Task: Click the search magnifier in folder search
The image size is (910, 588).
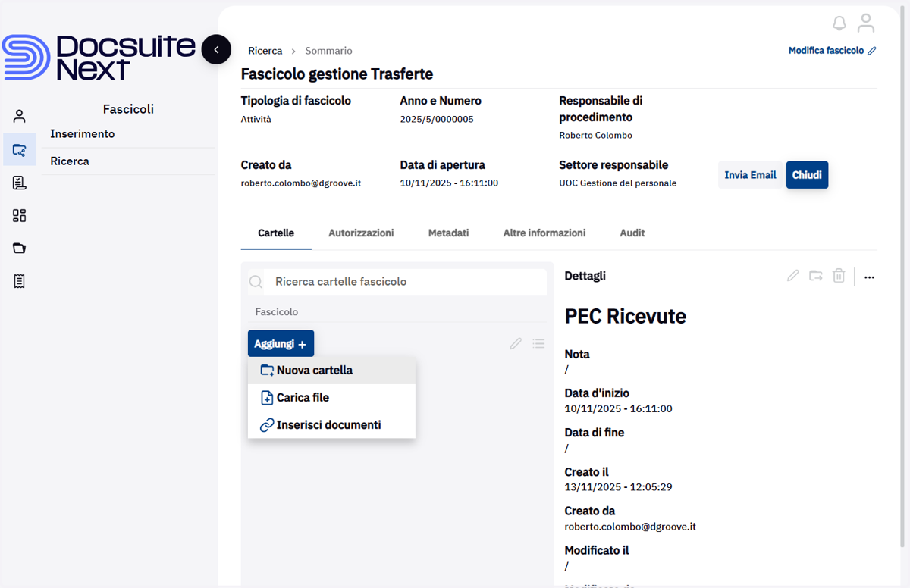Action: point(256,282)
